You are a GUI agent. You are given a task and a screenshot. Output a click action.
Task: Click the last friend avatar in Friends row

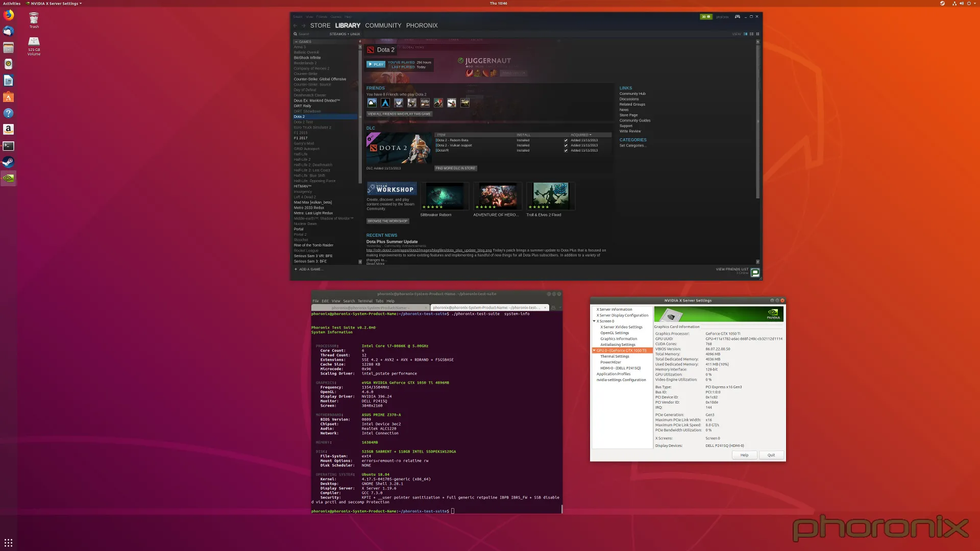(x=465, y=103)
